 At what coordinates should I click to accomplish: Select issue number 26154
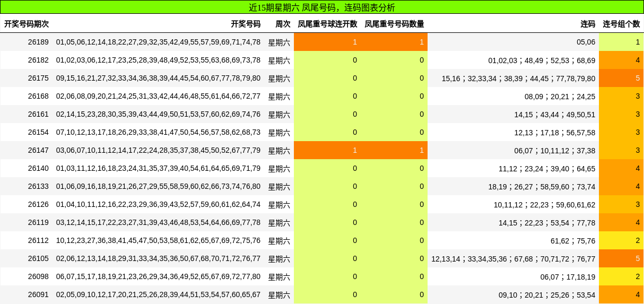38,132
